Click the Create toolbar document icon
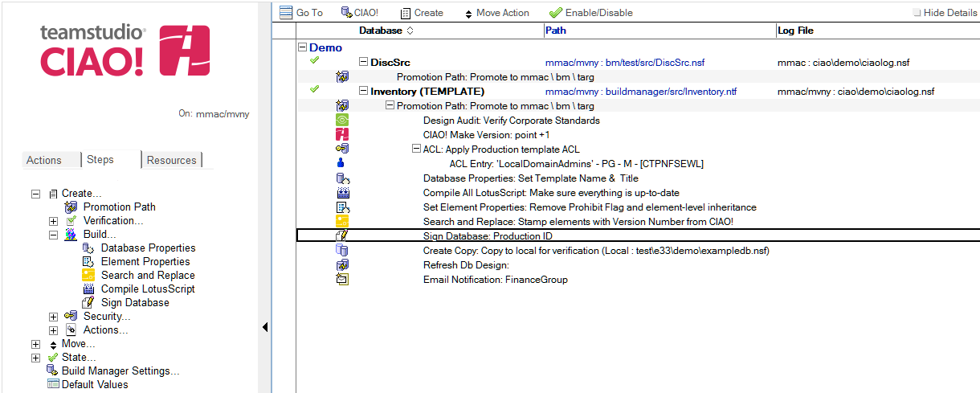Image resolution: width=980 pixels, height=393 pixels. 405,13
